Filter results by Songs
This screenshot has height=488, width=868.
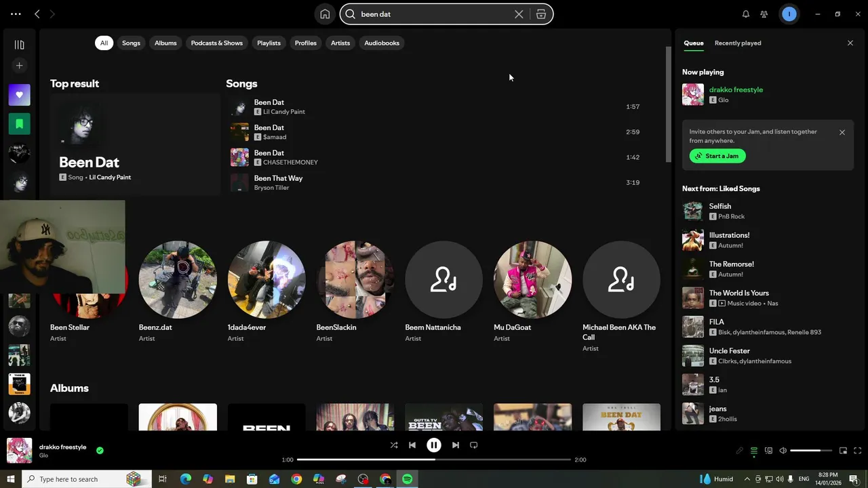[x=131, y=43]
